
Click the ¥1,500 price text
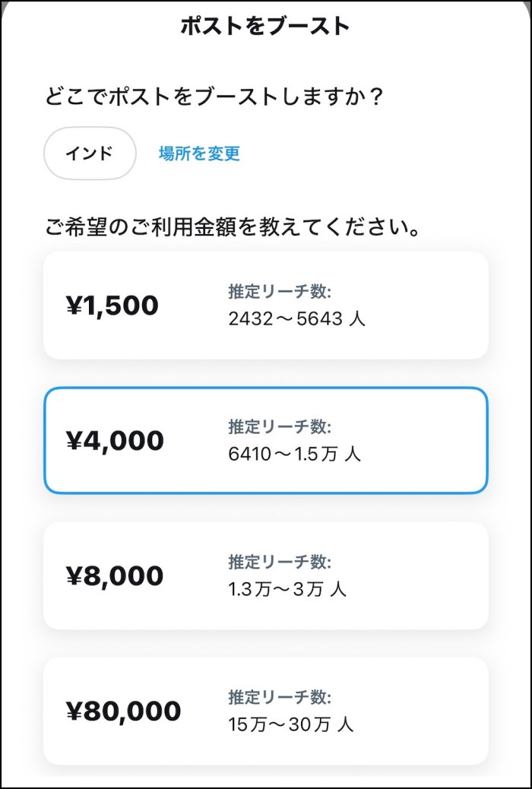112,306
